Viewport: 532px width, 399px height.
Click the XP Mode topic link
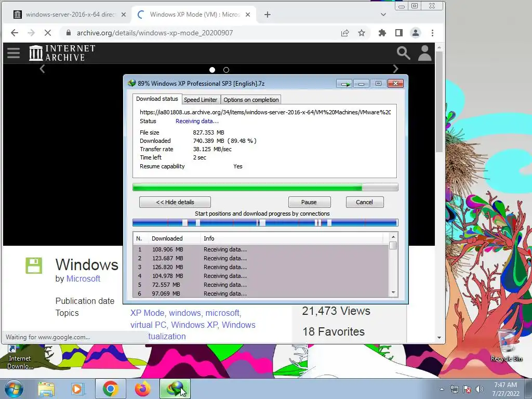click(x=148, y=313)
